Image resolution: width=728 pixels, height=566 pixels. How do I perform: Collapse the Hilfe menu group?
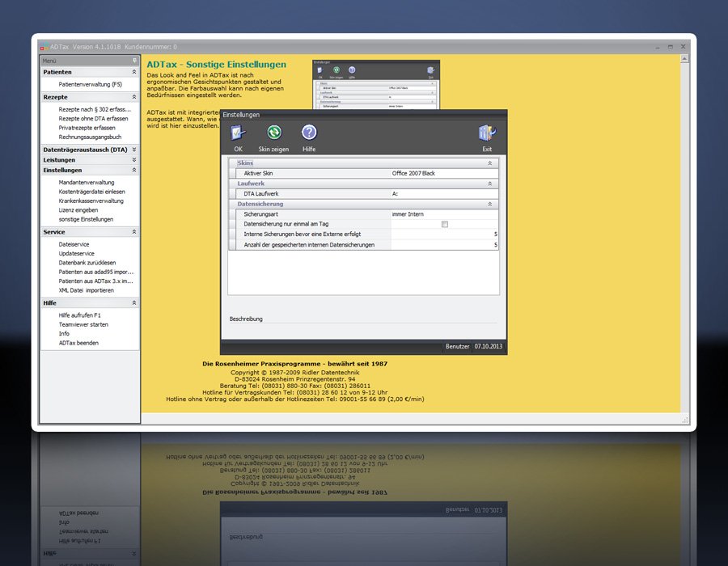(134, 302)
